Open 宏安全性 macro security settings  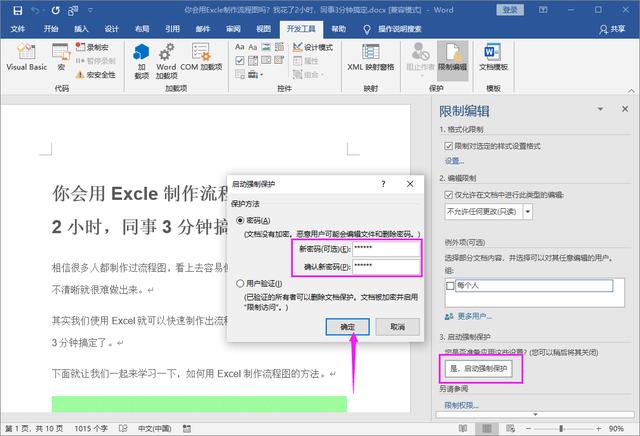pyautogui.click(x=96, y=75)
